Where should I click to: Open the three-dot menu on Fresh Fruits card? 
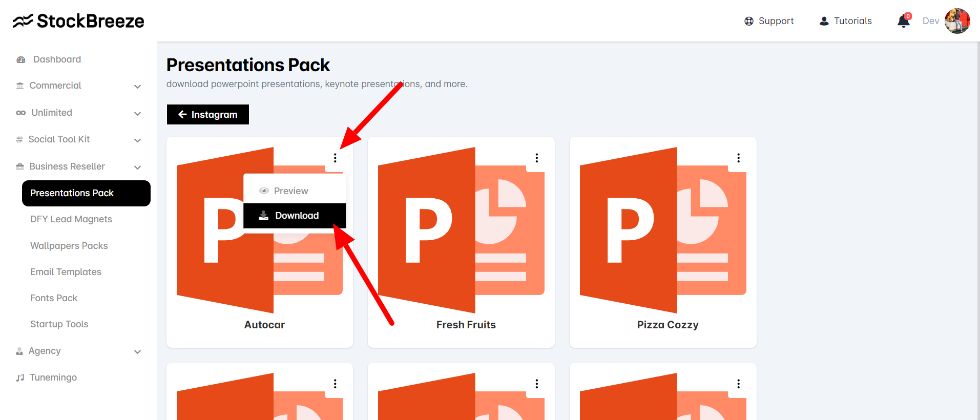537,158
